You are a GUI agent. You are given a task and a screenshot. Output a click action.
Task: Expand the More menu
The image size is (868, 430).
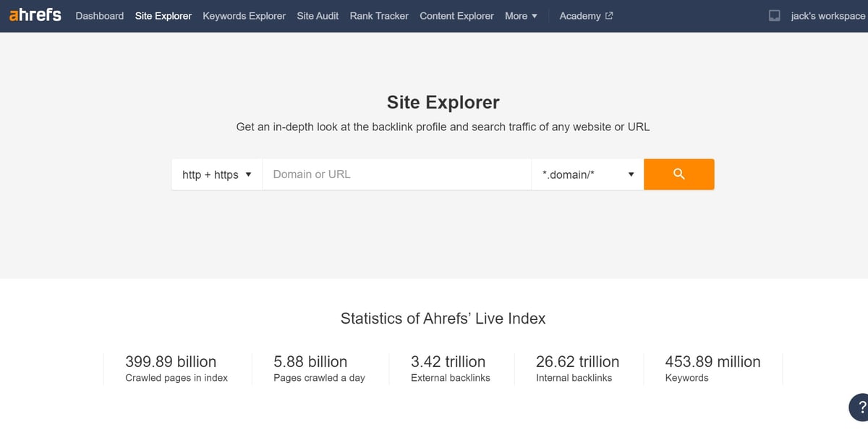[521, 16]
